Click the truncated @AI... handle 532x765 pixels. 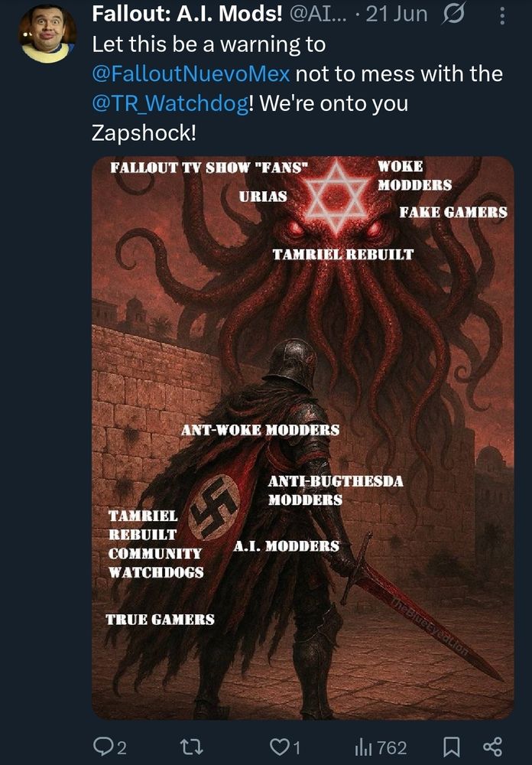coord(319,14)
